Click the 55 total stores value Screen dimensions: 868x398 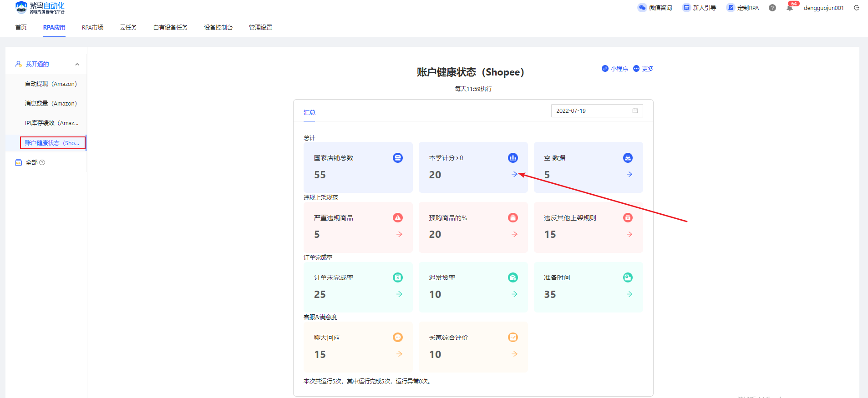(320, 175)
